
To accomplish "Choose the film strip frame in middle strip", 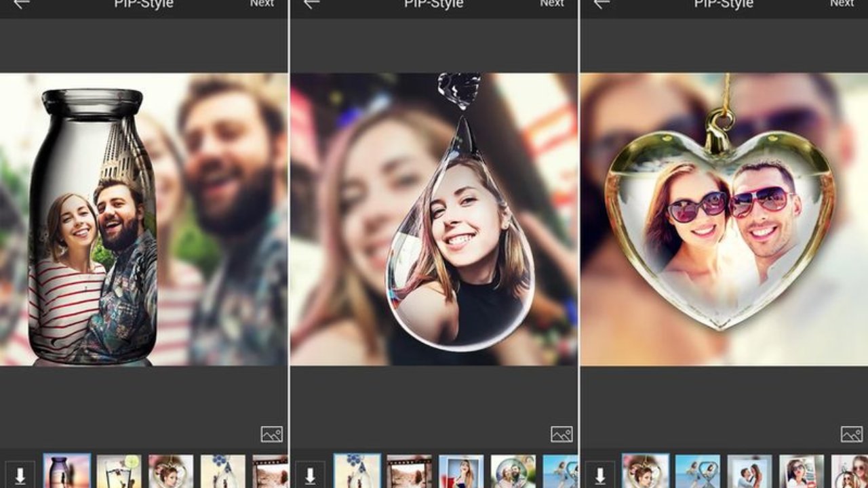I will pyautogui.click(x=409, y=472).
